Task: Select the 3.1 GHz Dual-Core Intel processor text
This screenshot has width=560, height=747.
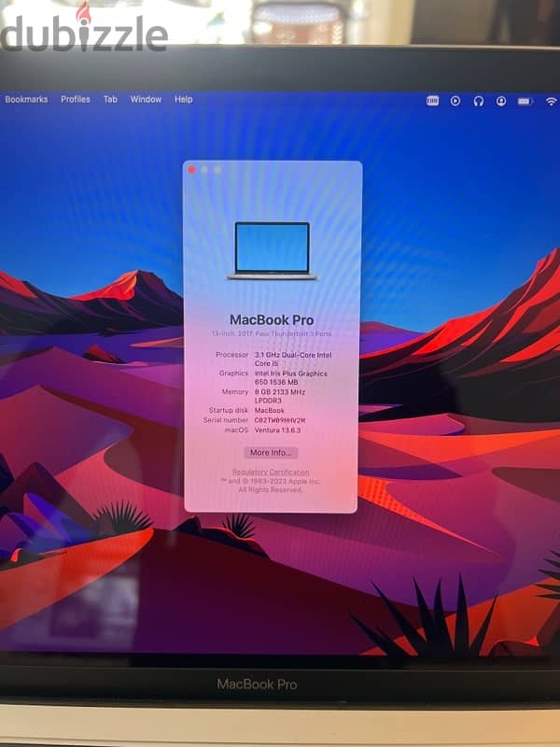Action: click(293, 359)
